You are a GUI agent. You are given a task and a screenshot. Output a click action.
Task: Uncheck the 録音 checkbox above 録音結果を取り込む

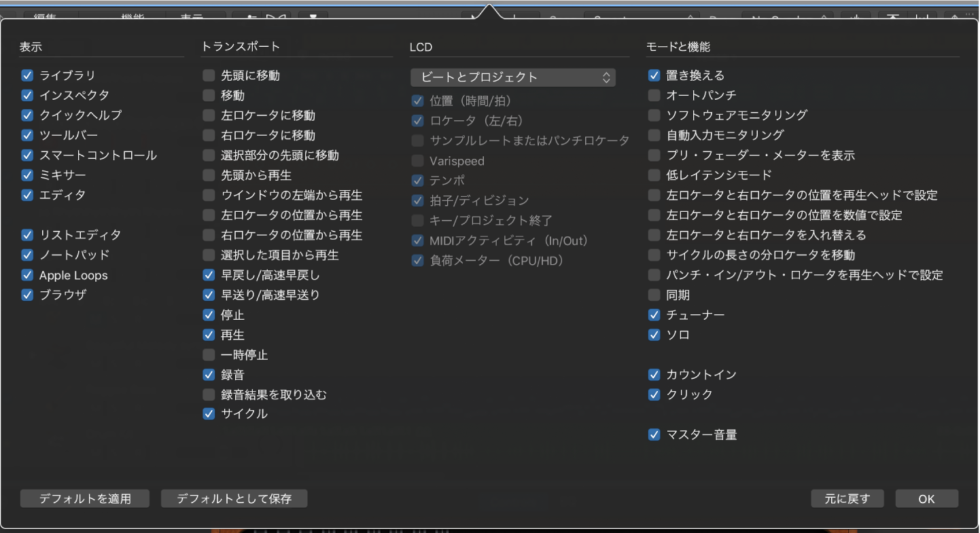point(209,375)
